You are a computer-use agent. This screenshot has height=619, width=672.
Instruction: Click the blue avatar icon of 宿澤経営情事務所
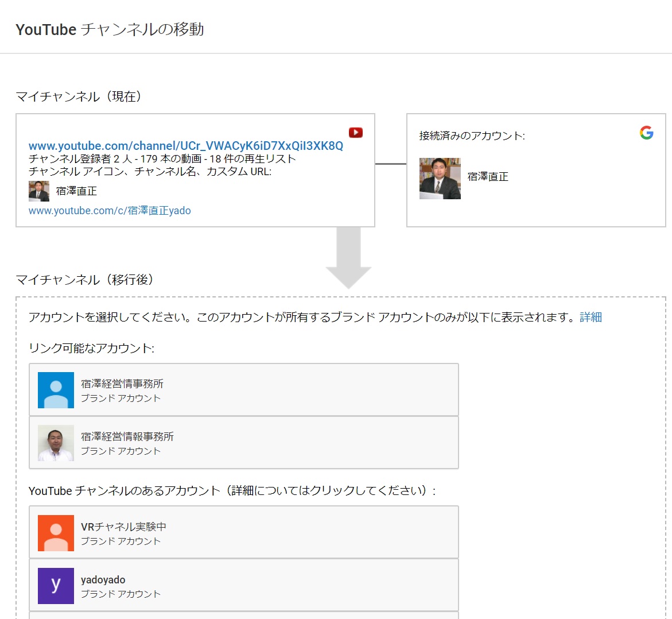[56, 390]
